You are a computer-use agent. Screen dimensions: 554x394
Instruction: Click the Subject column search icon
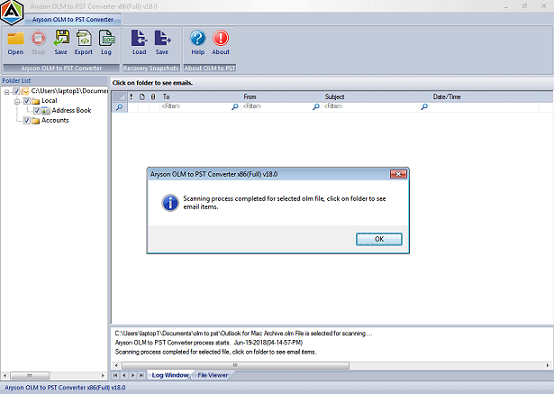click(x=425, y=106)
